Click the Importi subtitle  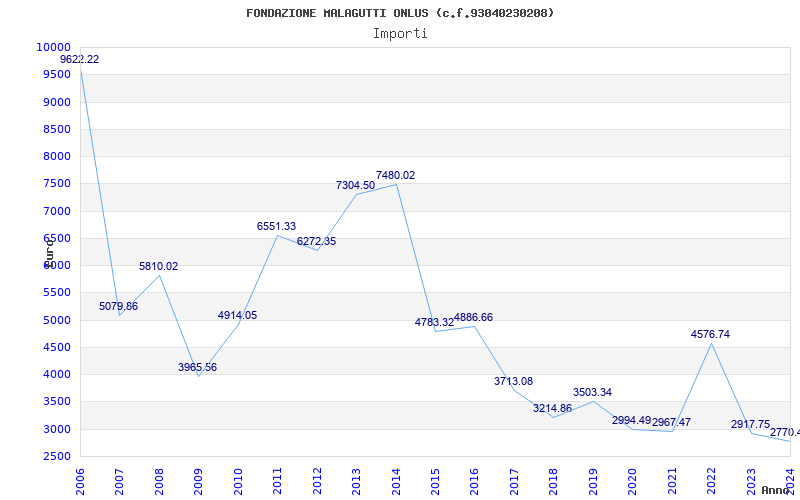(x=400, y=34)
